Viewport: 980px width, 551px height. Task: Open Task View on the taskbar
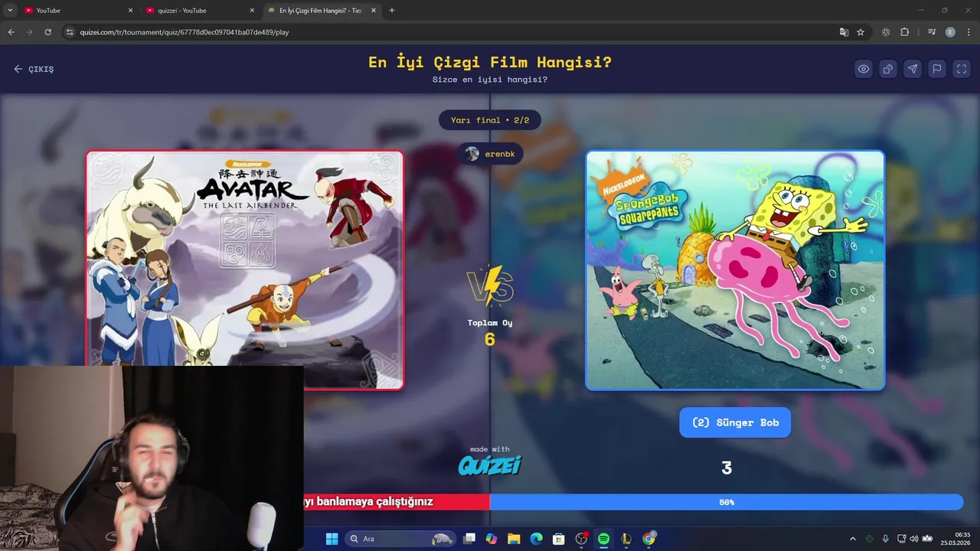tap(469, 539)
